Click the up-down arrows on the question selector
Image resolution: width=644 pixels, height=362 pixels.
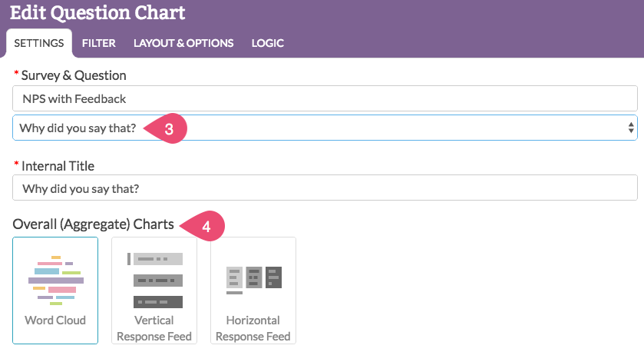point(631,128)
